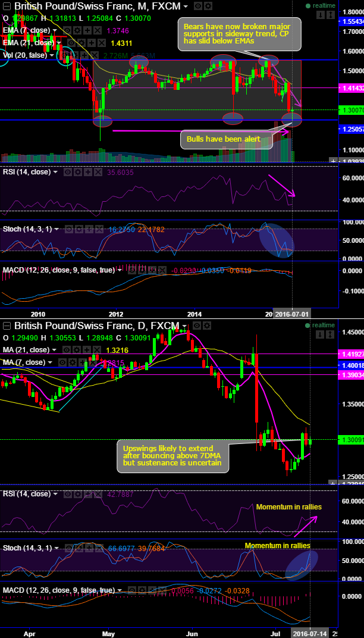
Task: Click the 2016-07-14 date label on time axis
Action: pos(309,634)
